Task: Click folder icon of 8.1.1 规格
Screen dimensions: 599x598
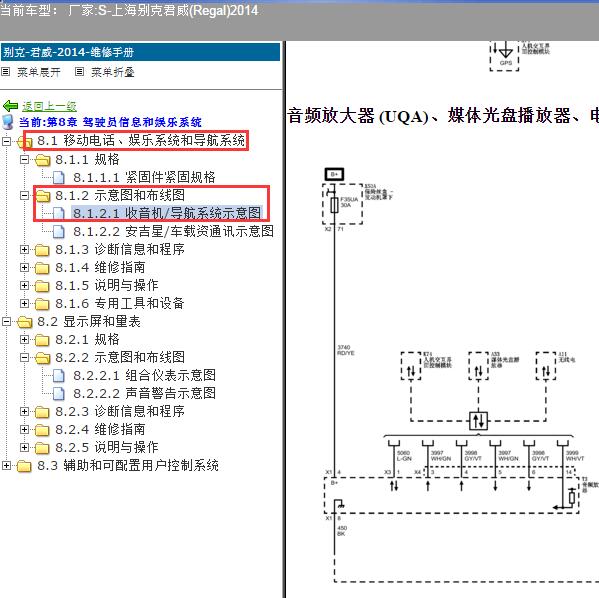Action: coord(42,160)
